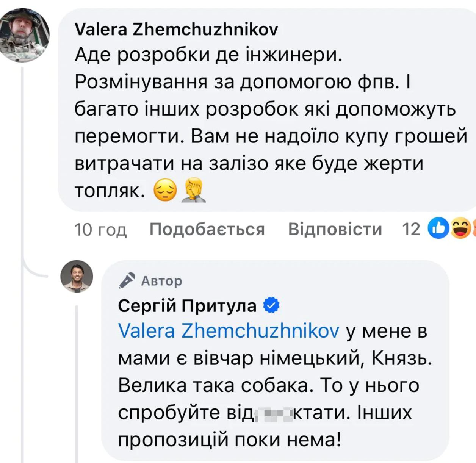
Task: Open the '10 год' comment timestamp
Action: click(x=100, y=230)
